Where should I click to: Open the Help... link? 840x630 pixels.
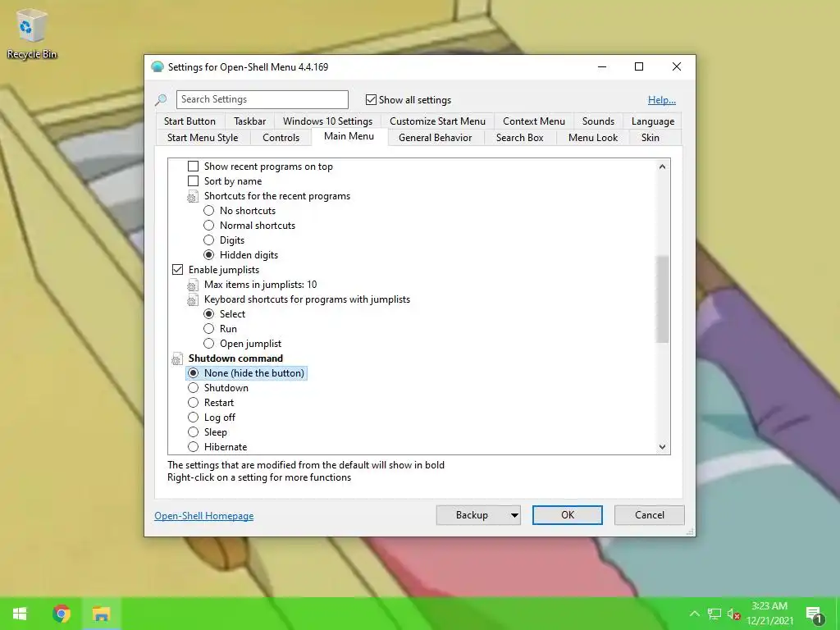(662, 100)
